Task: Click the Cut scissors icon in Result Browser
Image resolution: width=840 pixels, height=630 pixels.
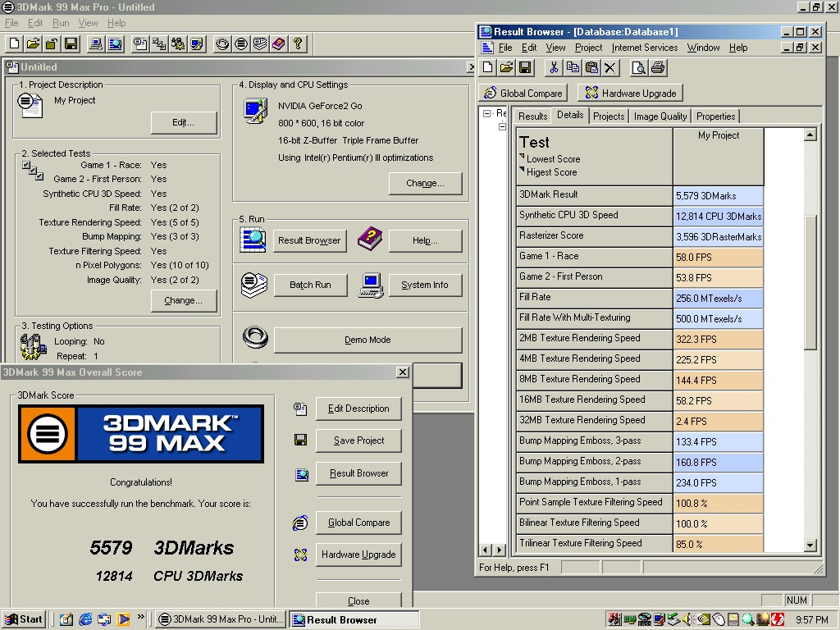Action: (x=554, y=67)
